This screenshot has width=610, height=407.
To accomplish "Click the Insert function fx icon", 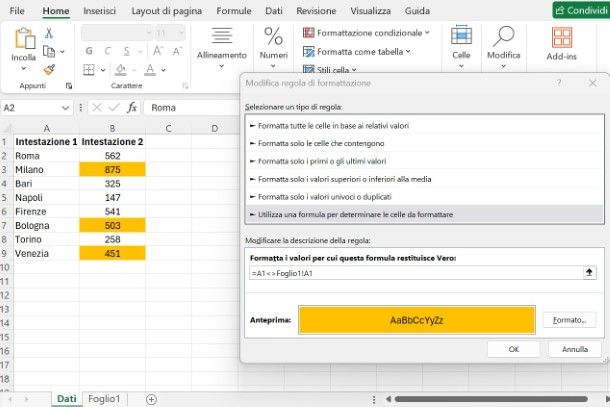I will click(x=132, y=107).
